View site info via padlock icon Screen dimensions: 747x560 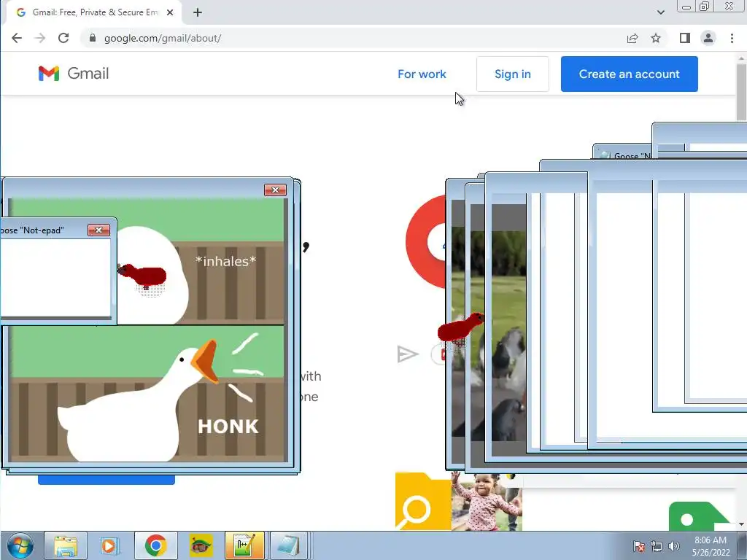pyautogui.click(x=93, y=38)
